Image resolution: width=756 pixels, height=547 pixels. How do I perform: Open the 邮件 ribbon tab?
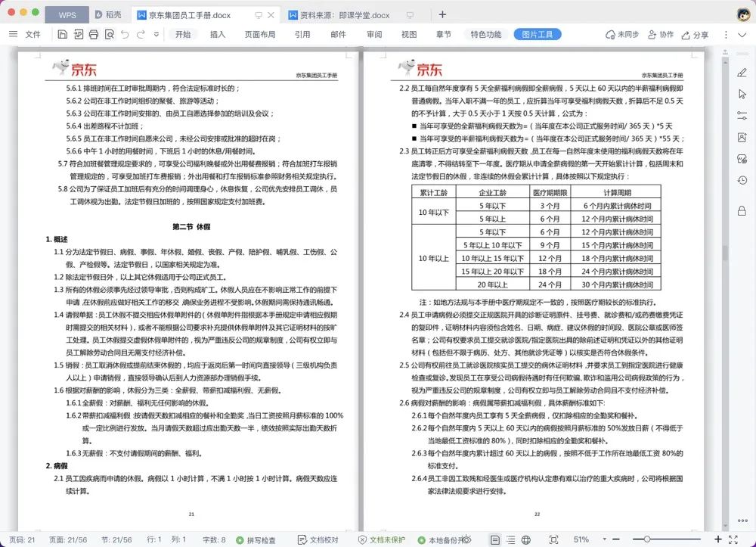(338, 34)
